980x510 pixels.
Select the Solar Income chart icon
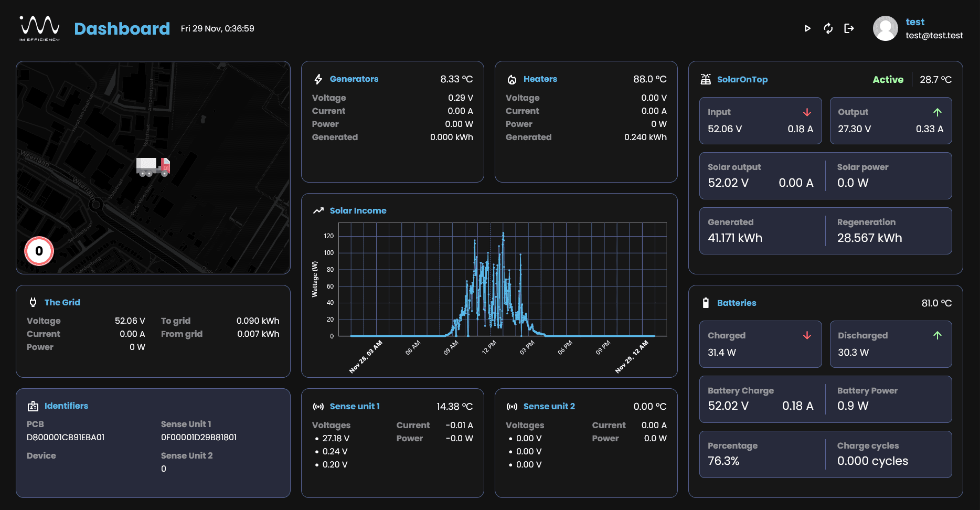coord(317,210)
